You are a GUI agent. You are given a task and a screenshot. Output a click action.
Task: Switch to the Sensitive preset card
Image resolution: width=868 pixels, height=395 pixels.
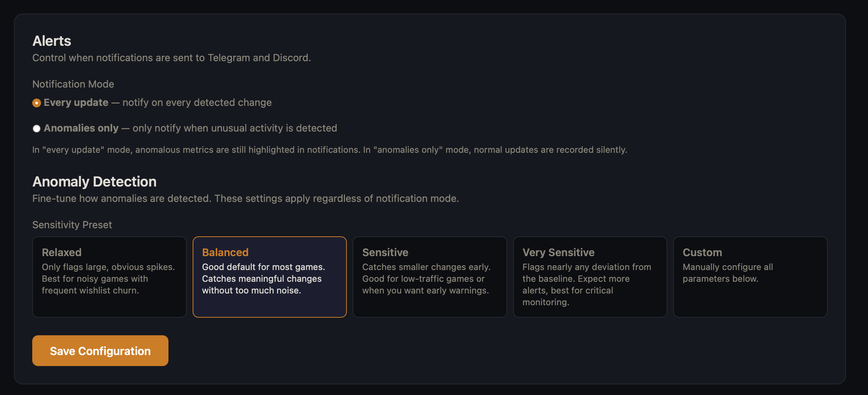(430, 277)
